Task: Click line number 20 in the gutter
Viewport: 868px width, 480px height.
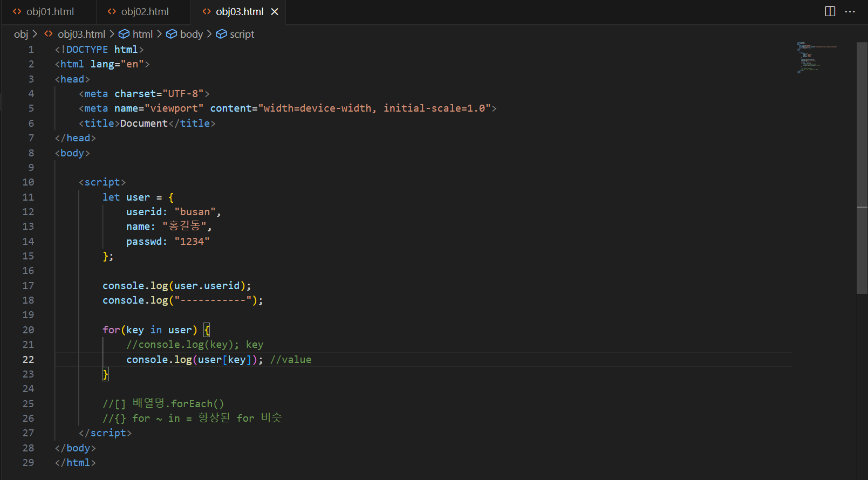Action: pos(28,330)
